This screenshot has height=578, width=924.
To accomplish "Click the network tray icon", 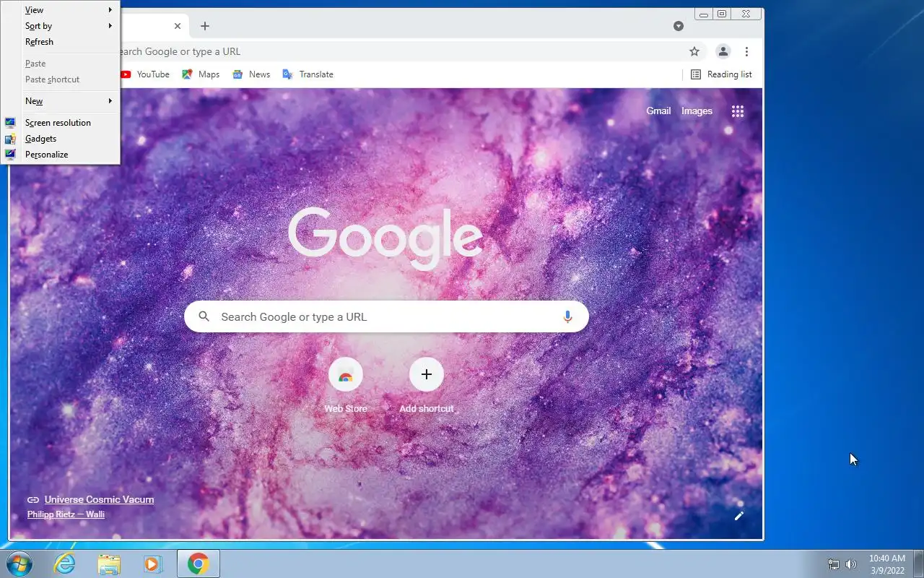I will 834,564.
